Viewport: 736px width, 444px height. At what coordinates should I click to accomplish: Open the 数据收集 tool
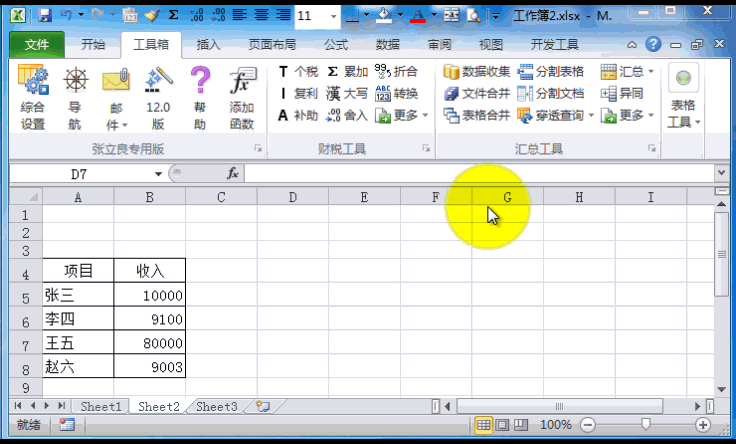[x=477, y=72]
